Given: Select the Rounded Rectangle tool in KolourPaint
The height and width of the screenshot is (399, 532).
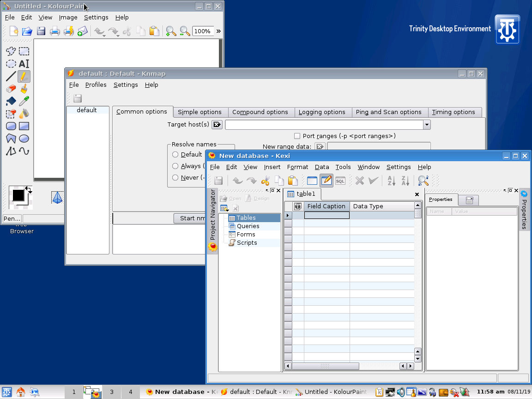Looking at the screenshot, I should [x=11, y=126].
